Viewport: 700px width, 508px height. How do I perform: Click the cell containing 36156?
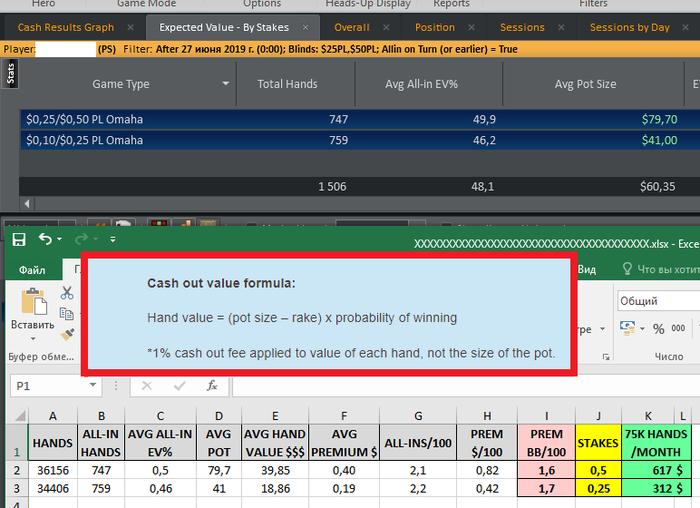[x=53, y=470]
